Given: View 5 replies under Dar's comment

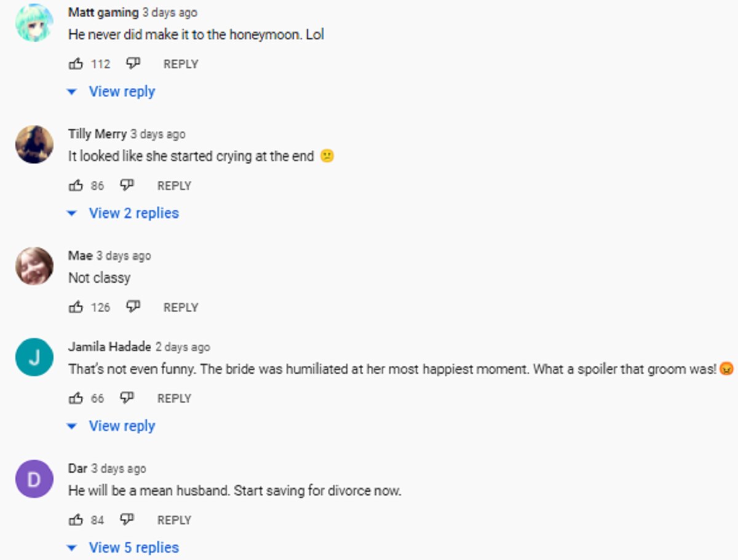Looking at the screenshot, I should (x=133, y=548).
